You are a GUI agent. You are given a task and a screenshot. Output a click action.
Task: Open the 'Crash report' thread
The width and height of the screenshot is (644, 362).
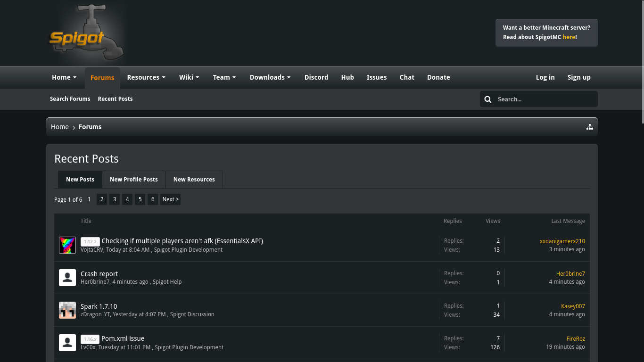pyautogui.click(x=99, y=274)
